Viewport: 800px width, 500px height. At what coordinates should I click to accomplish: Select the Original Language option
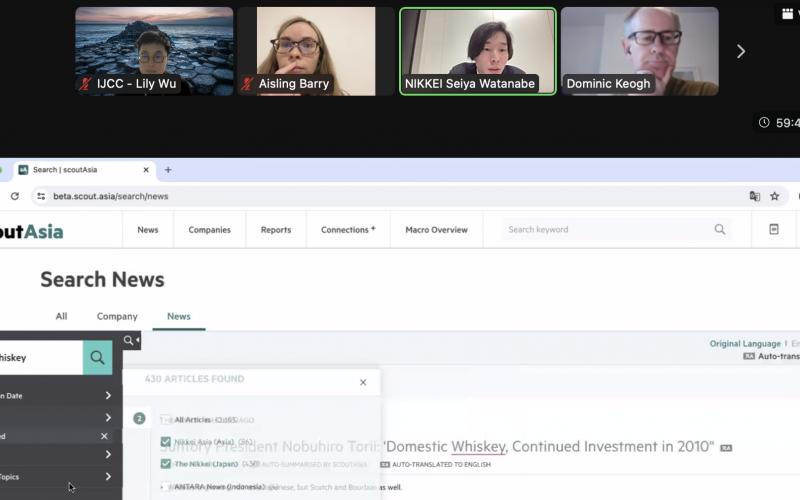point(745,343)
